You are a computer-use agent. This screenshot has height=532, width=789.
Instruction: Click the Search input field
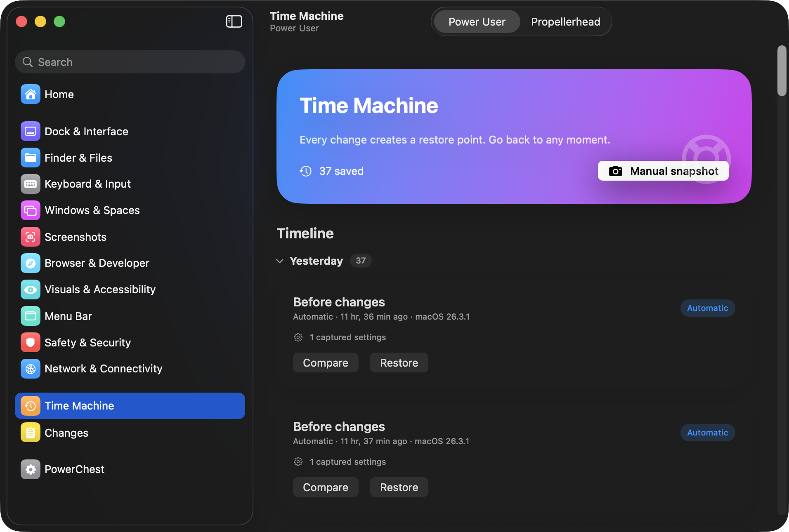(x=130, y=62)
